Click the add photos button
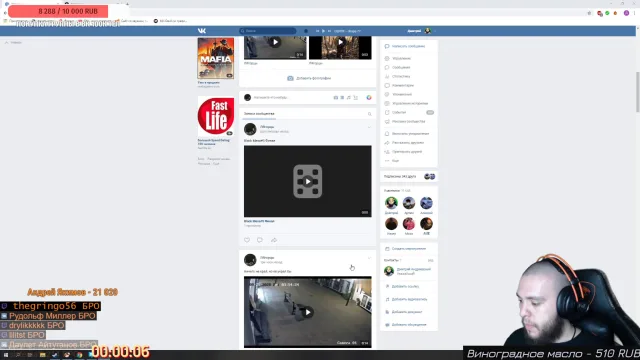Viewport: 640px width, 360px height. (x=309, y=78)
